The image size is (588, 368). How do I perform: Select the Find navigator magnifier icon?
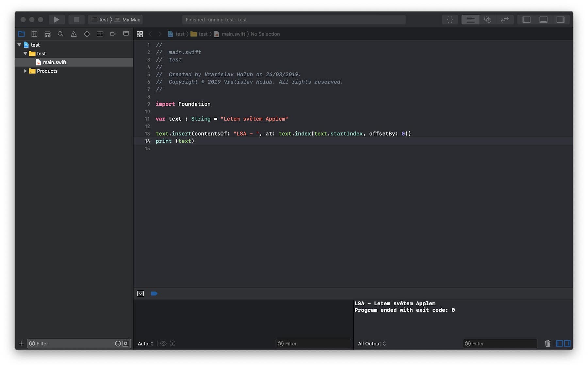pos(60,34)
